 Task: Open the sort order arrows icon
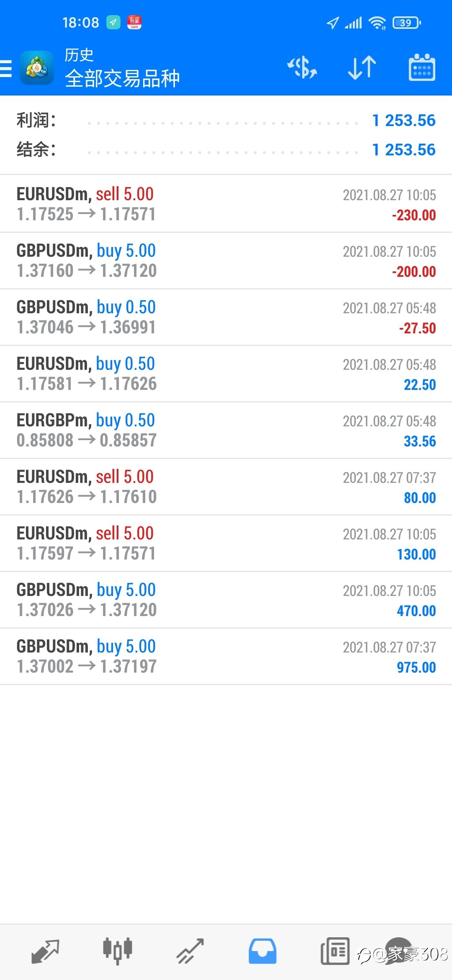[362, 68]
